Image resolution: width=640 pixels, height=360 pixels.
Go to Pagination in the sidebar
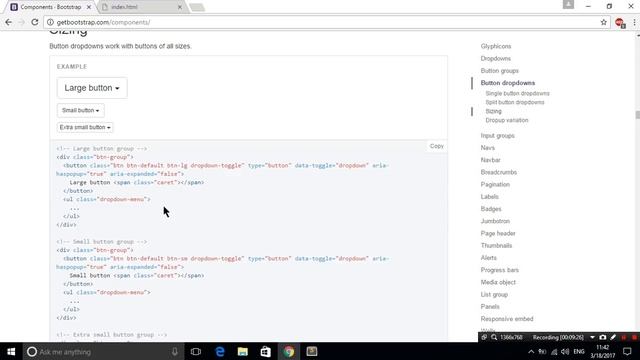click(495, 184)
